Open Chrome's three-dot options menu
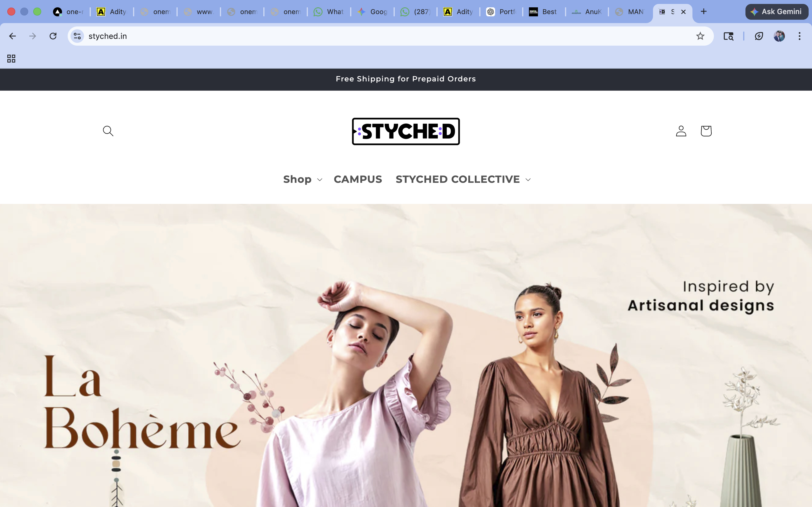 tap(800, 36)
